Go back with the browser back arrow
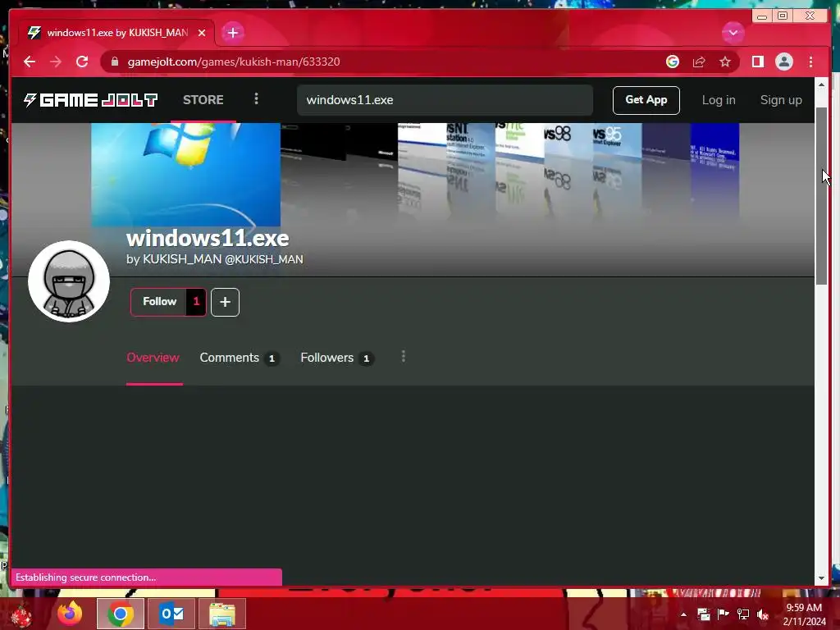The image size is (840, 630). (x=30, y=62)
